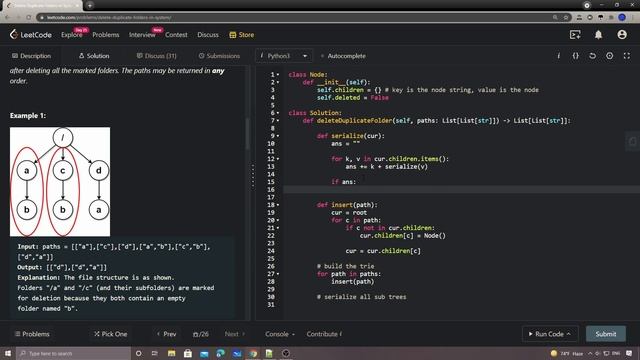Viewport: 640px width, 360px height.
Task: Open the notifications bell
Action: [x=598, y=35]
